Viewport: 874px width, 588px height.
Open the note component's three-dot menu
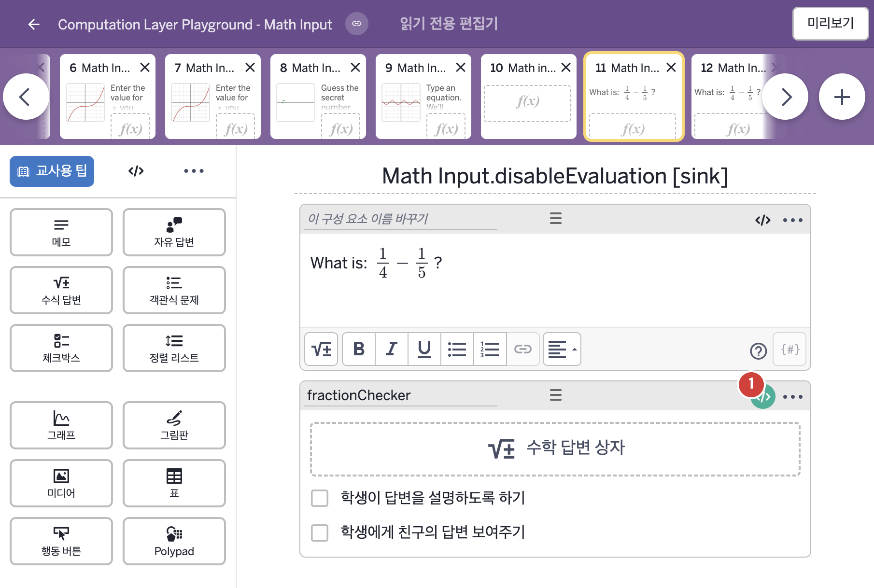click(x=793, y=220)
